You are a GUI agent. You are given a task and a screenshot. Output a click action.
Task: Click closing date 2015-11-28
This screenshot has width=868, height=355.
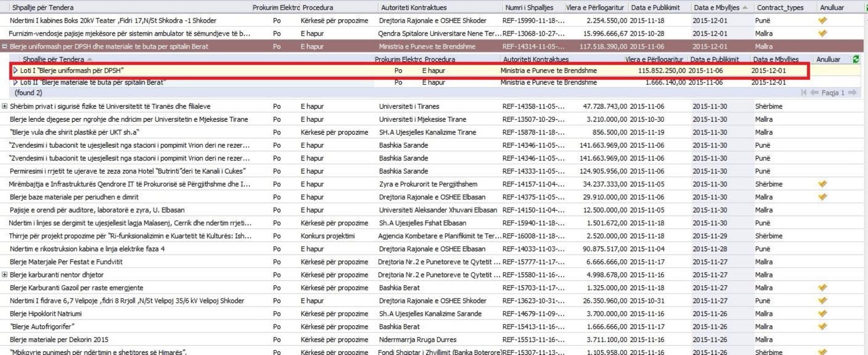click(710, 249)
